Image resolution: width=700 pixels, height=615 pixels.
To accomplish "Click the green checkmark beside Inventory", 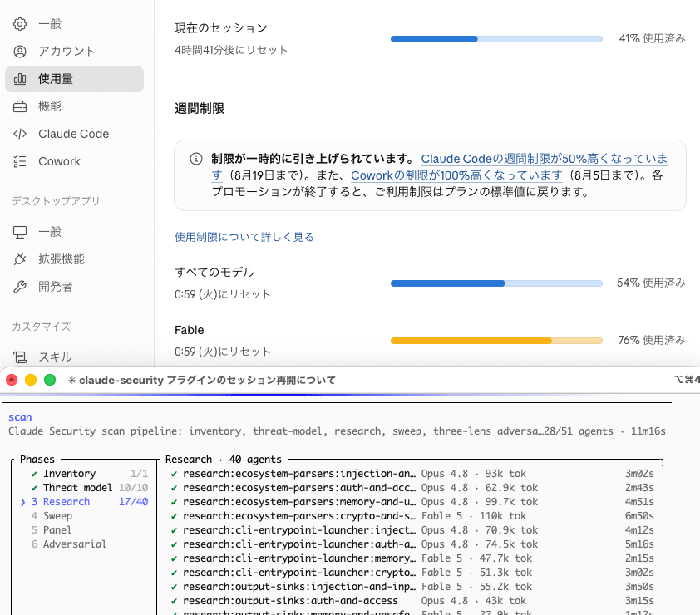I will (x=34, y=474).
